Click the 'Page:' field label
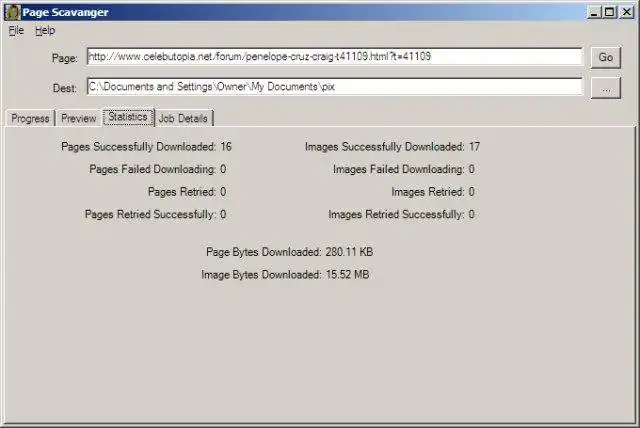This screenshot has height=428, width=640. (x=64, y=58)
